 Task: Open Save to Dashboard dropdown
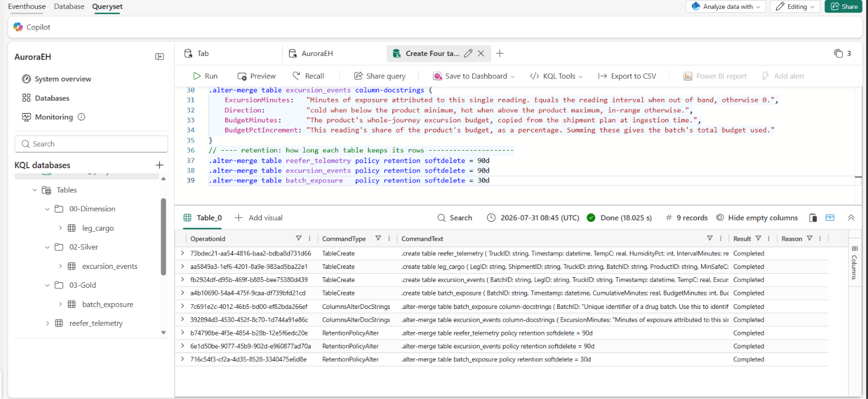[x=474, y=76]
